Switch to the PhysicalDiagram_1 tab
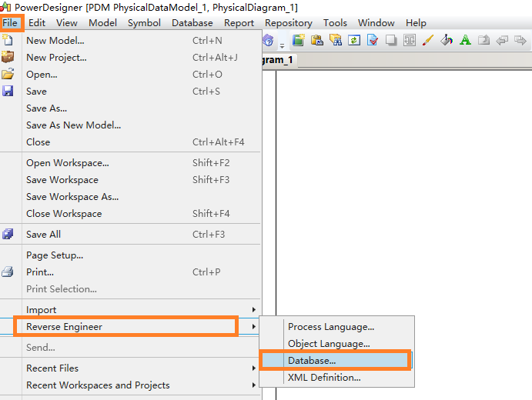The width and height of the screenshot is (532, 400). click(x=279, y=60)
